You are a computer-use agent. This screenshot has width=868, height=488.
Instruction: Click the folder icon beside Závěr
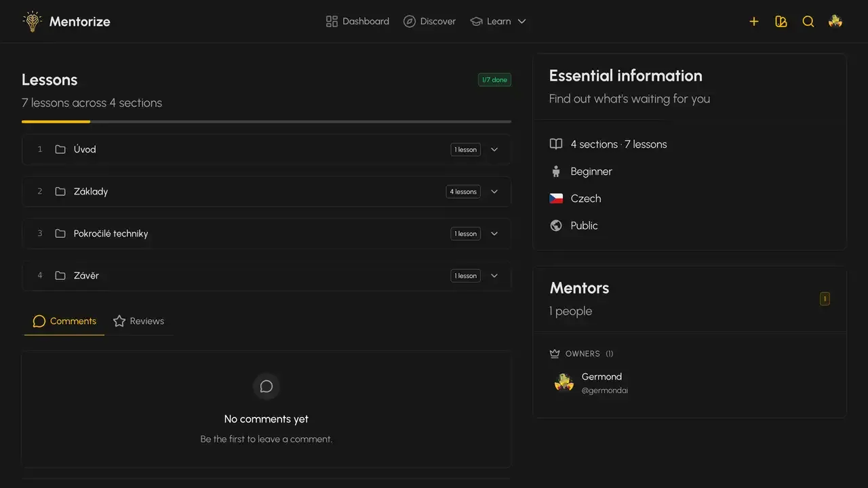pos(60,275)
